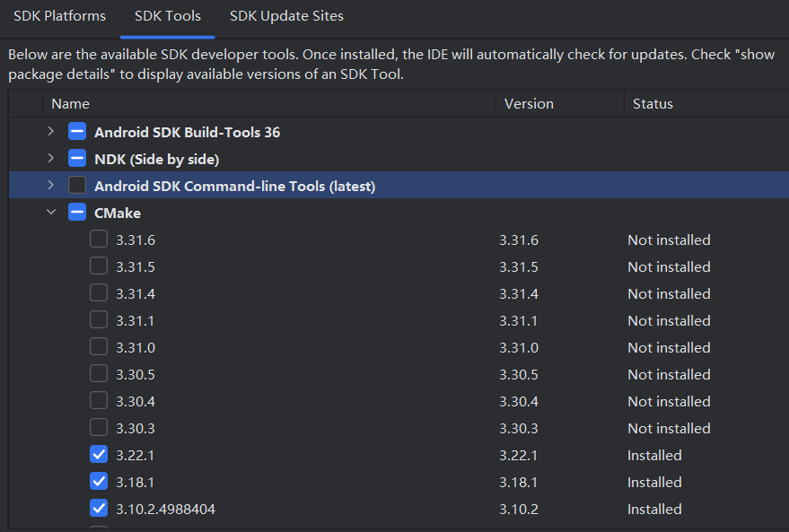This screenshot has width=789, height=532.
Task: Select the NDK (Side by side) label
Action: [x=156, y=160]
